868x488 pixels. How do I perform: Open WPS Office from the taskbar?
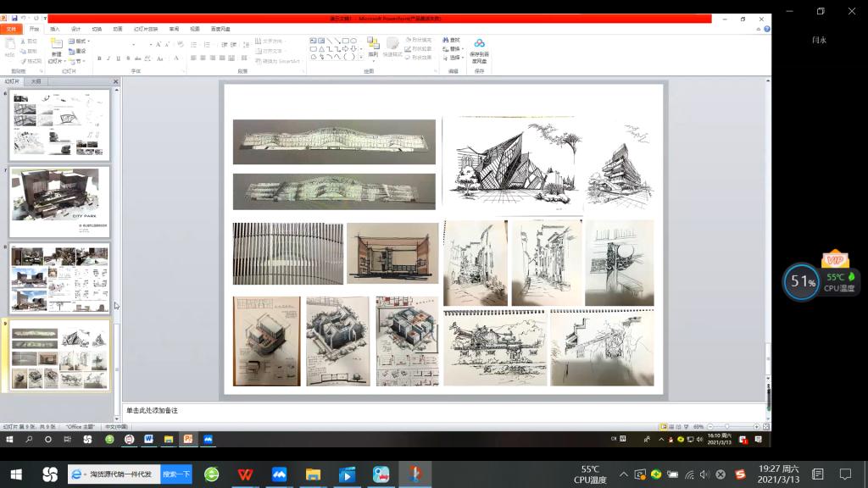(x=245, y=474)
